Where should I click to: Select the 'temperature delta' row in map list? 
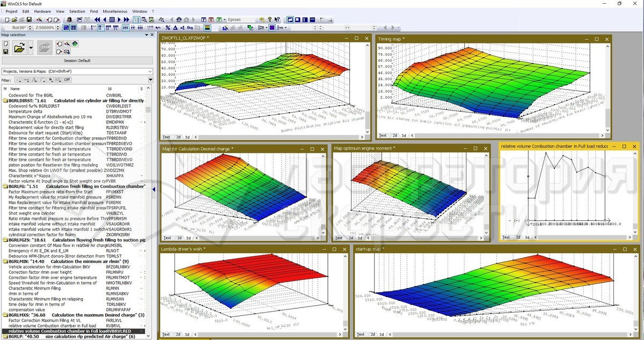pos(73,111)
